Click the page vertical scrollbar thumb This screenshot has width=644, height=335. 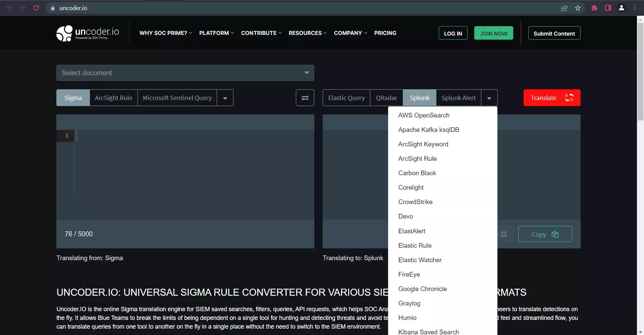pos(640,71)
